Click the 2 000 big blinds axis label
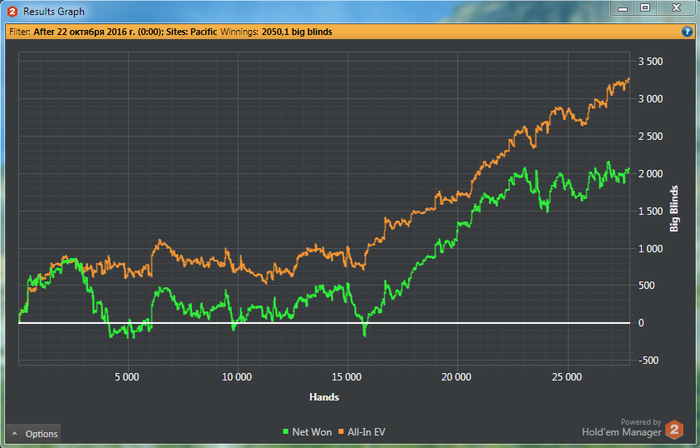Screen dimensions: 700x448 650,174
